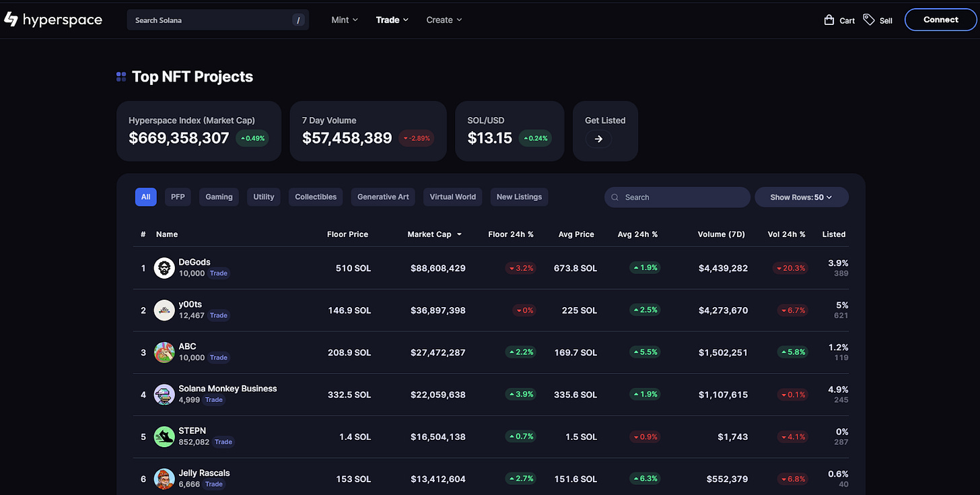This screenshot has height=495, width=980.
Task: Click the STEPN avatar
Action: [x=164, y=436]
